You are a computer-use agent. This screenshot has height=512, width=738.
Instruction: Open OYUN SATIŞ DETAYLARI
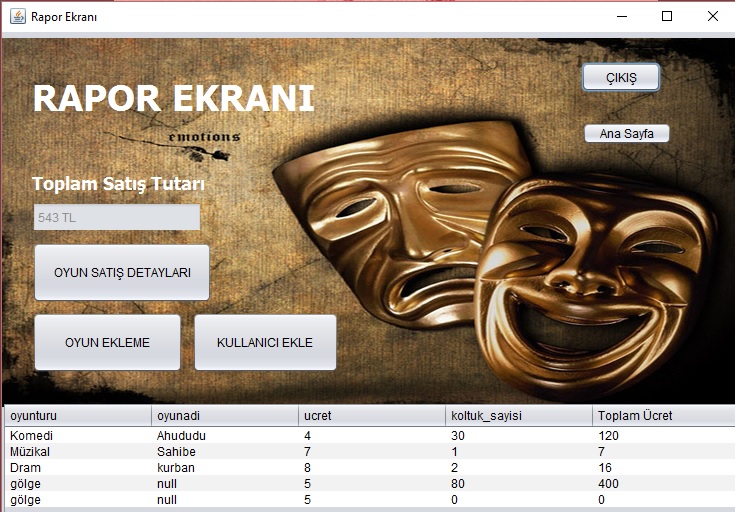(122, 272)
